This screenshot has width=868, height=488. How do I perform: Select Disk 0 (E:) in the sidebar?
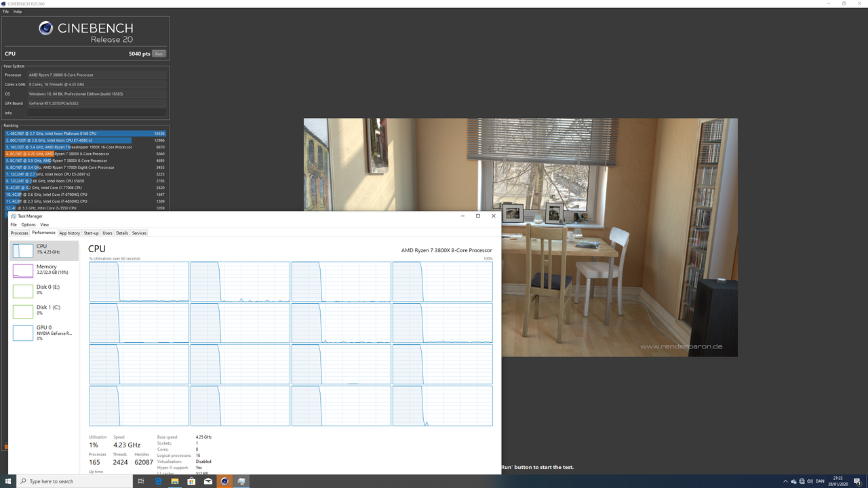click(x=44, y=291)
